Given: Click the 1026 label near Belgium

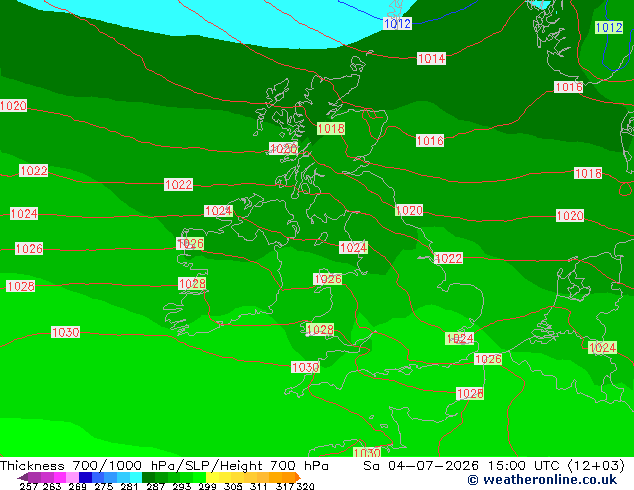Looking at the screenshot, I should [x=488, y=359].
